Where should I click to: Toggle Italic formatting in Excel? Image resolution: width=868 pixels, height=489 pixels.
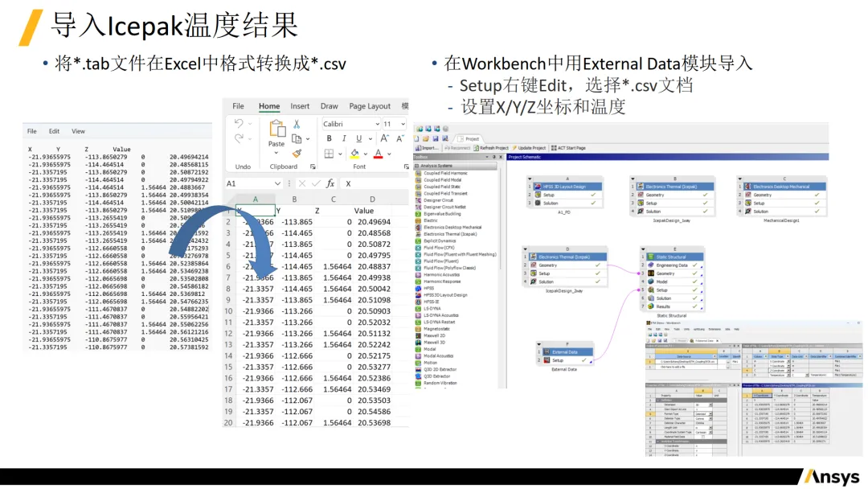[344, 138]
